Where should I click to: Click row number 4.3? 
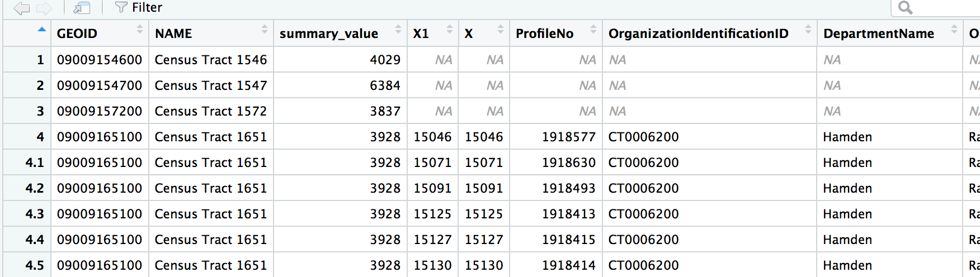pyautogui.click(x=34, y=214)
